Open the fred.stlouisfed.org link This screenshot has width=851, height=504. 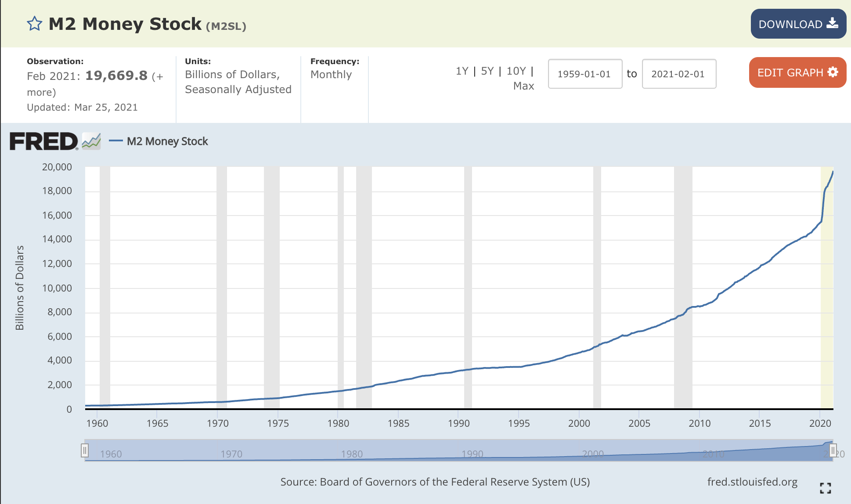click(753, 482)
